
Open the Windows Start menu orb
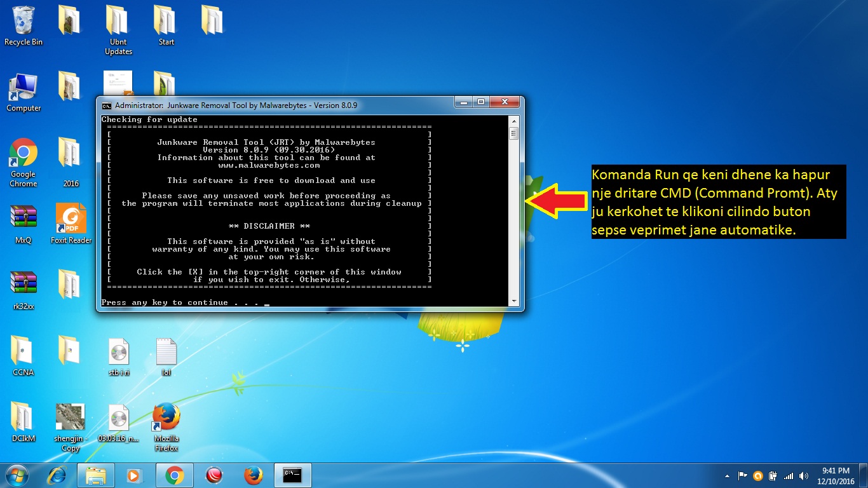(16, 475)
